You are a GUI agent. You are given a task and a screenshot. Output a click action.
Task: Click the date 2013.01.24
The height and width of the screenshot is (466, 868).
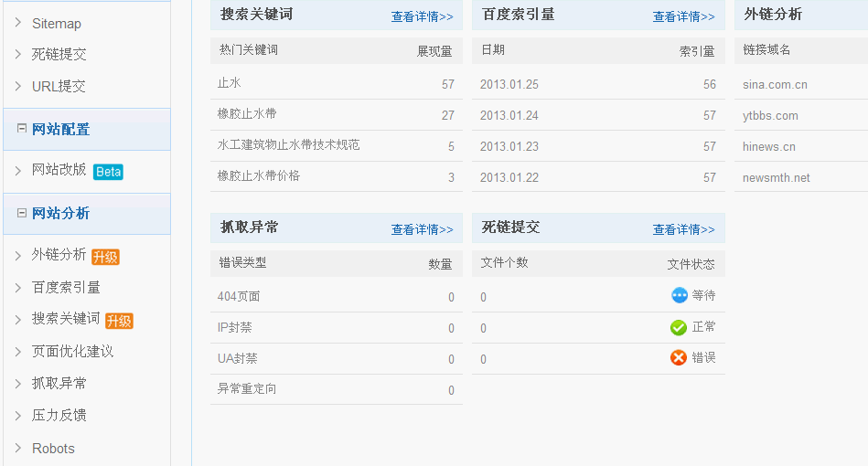pos(509,115)
